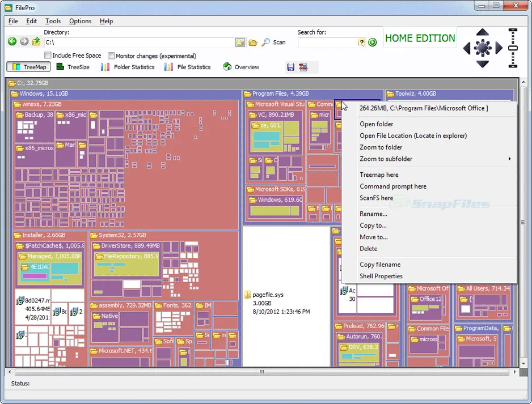The height and width of the screenshot is (404, 532).
Task: Click the HOME EDITION banner
Action: coord(420,38)
